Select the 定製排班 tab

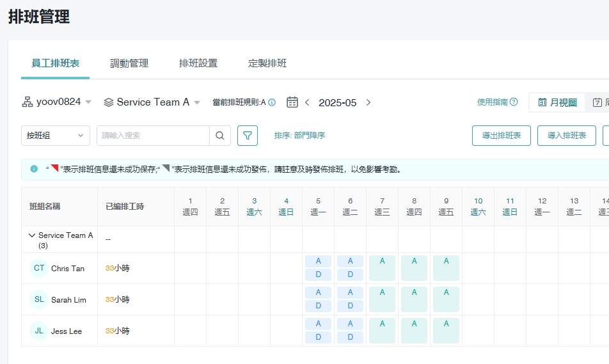click(x=267, y=63)
